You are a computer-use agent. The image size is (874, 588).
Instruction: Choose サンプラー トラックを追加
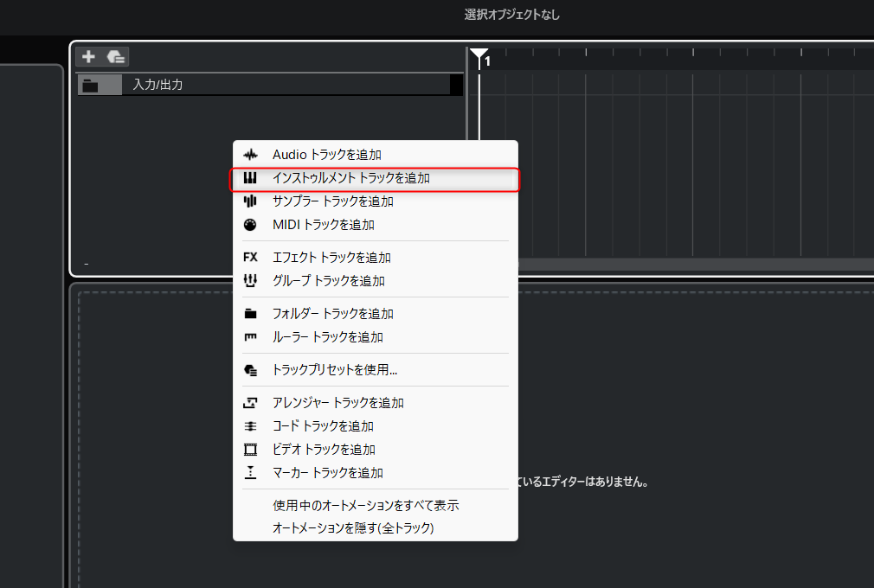point(376,201)
